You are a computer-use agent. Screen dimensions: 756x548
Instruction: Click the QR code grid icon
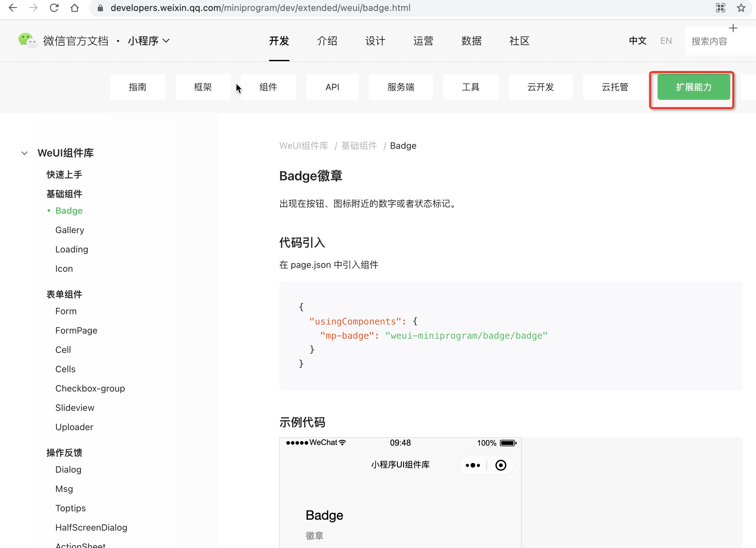[720, 8]
